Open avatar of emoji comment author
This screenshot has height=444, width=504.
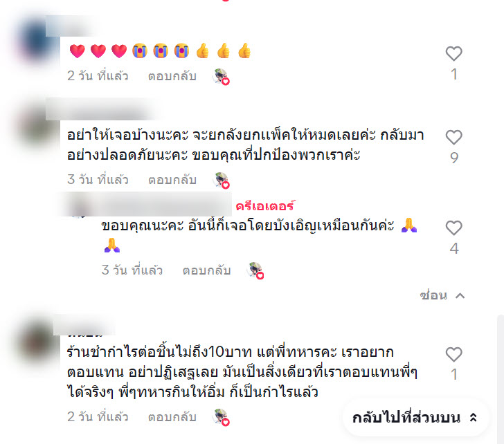[x=37, y=40]
